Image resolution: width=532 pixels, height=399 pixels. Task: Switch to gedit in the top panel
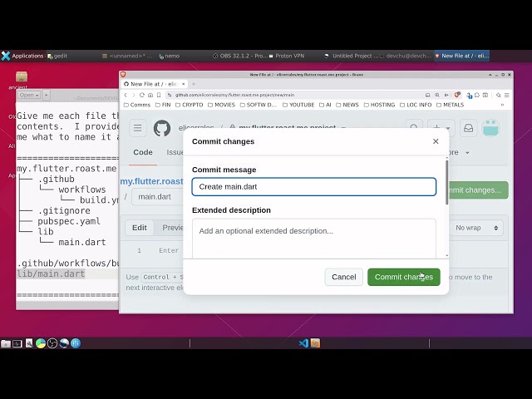[57, 56]
